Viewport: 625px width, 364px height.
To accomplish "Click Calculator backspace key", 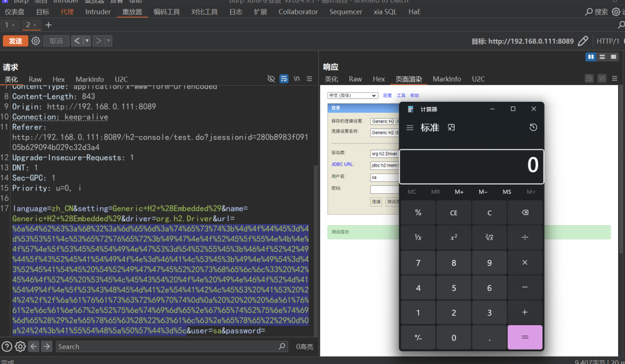I will [x=525, y=212].
